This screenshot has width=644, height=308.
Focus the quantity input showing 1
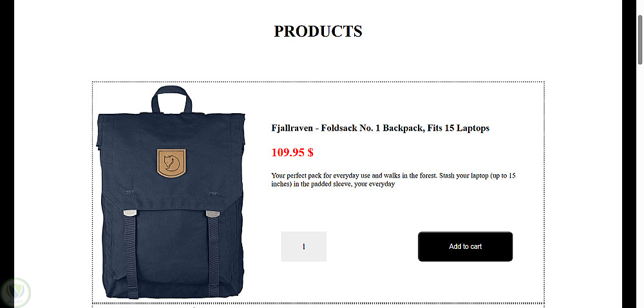coord(303,246)
